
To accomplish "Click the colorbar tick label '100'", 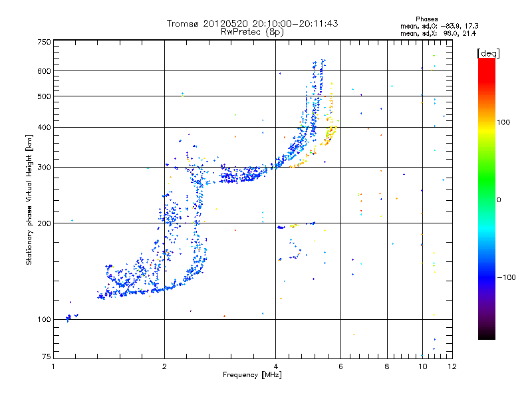I will click(503, 122).
